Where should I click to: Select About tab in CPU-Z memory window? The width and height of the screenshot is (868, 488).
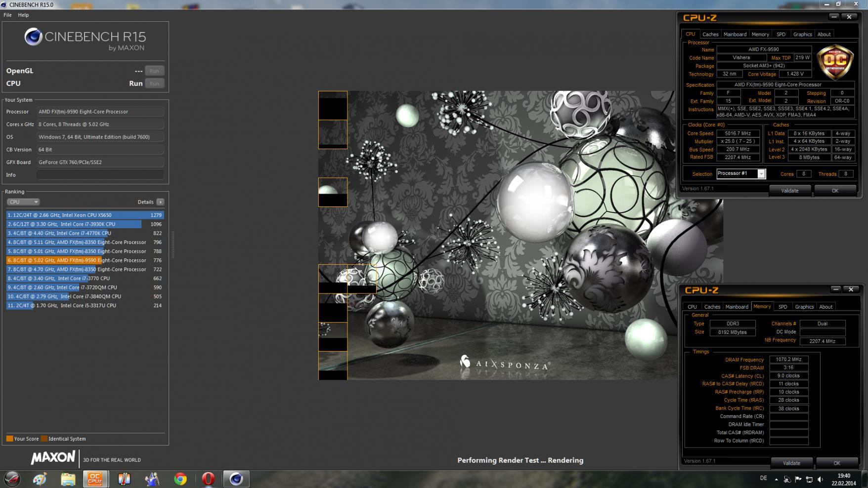[826, 307]
